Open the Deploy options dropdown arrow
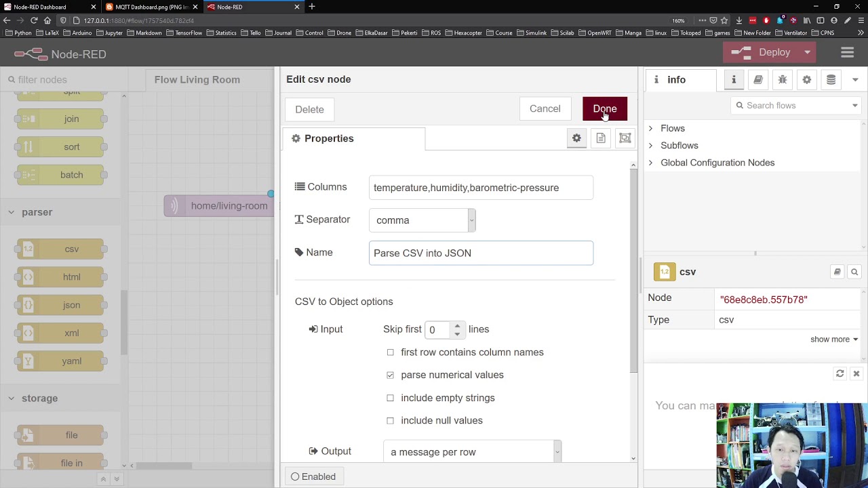The image size is (868, 488). tap(807, 52)
